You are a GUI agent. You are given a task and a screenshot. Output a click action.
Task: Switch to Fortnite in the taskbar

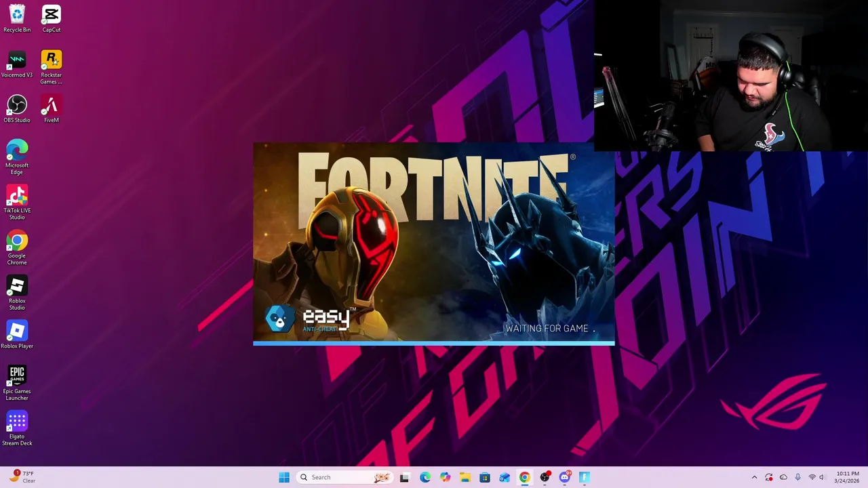[584, 477]
